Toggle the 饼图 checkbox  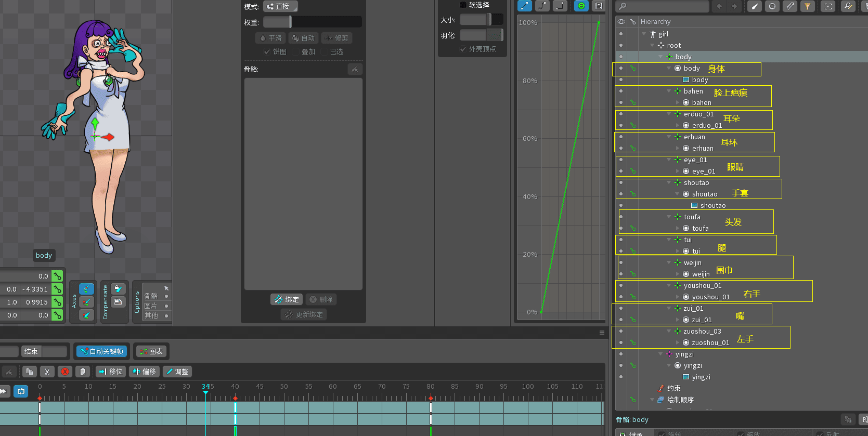(267, 51)
